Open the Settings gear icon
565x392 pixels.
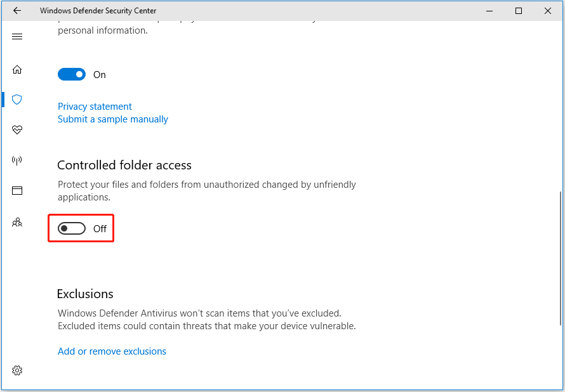click(x=17, y=370)
